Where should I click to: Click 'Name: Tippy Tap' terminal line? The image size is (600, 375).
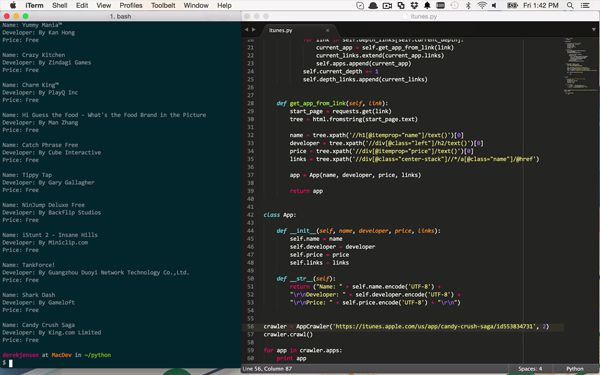point(27,175)
